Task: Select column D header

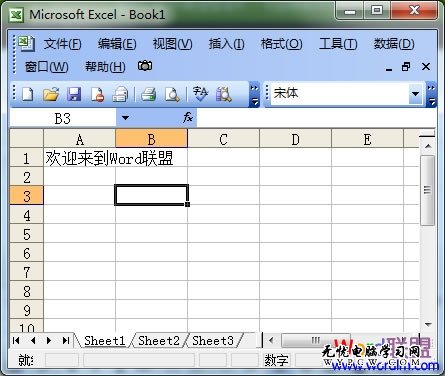Action: click(295, 139)
